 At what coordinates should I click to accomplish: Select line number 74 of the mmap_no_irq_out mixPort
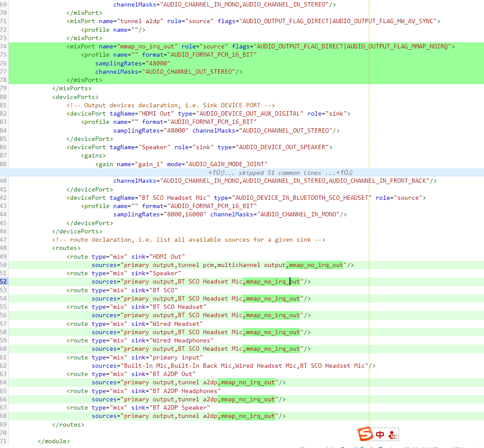pos(3,46)
